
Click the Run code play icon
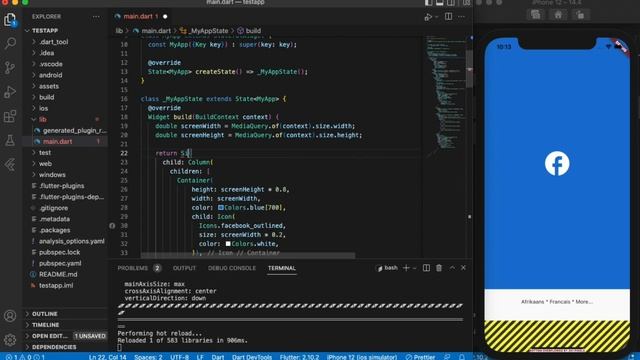[x=428, y=17]
